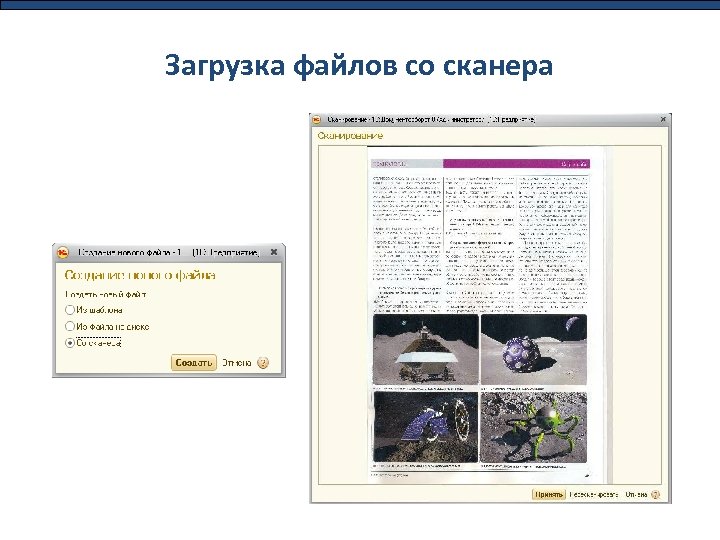Select the 'Из файла на диске' radio option
Screen dimensions: 720x540
click(70, 326)
